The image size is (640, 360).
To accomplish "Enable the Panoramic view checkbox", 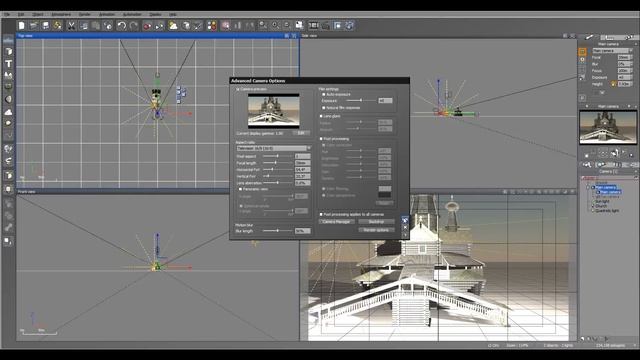I will (x=240, y=189).
